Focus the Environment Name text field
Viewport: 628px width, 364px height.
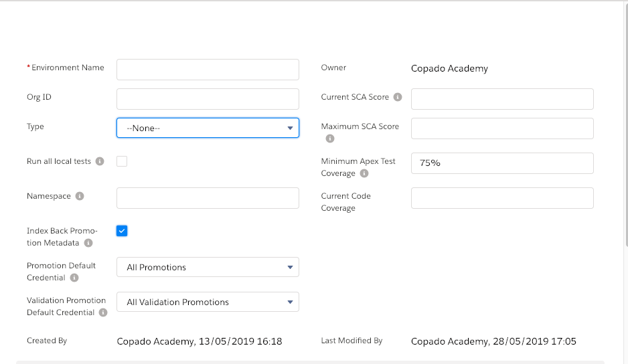[208, 70]
